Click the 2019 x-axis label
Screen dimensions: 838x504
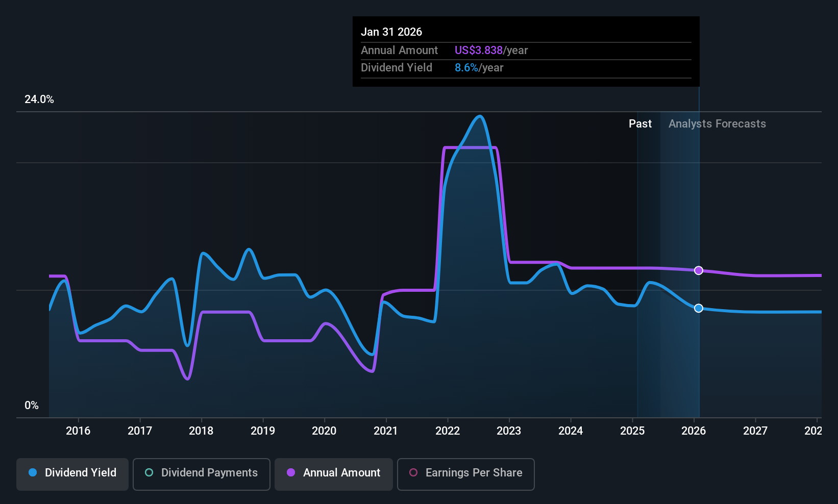click(x=263, y=431)
